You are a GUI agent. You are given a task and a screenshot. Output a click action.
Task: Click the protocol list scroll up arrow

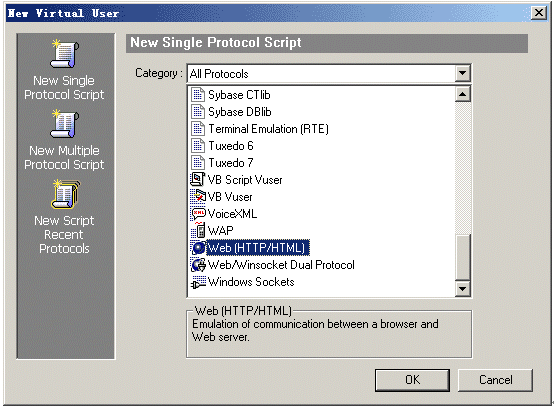[462, 94]
